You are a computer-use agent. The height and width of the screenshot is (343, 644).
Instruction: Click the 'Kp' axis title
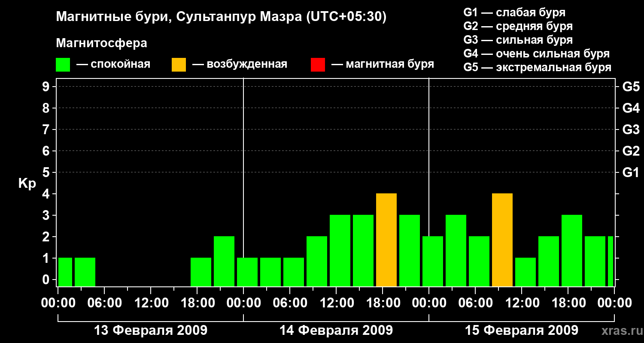pyautogui.click(x=27, y=184)
